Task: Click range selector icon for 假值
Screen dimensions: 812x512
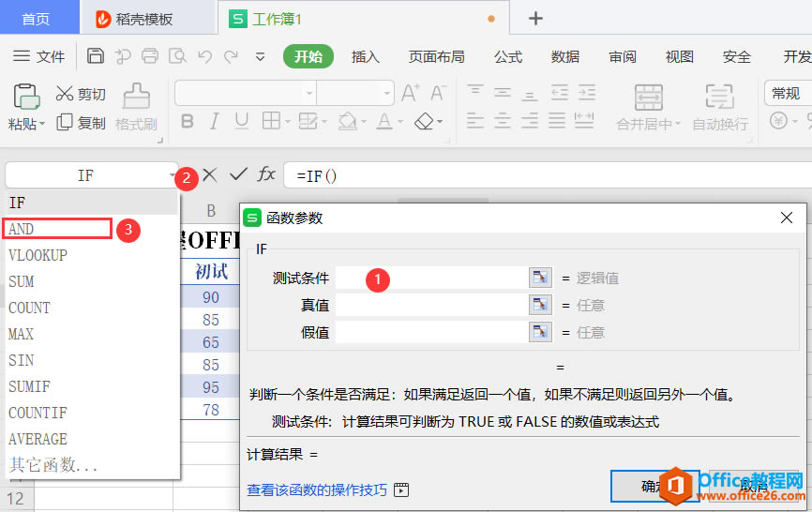Action: pos(540,332)
